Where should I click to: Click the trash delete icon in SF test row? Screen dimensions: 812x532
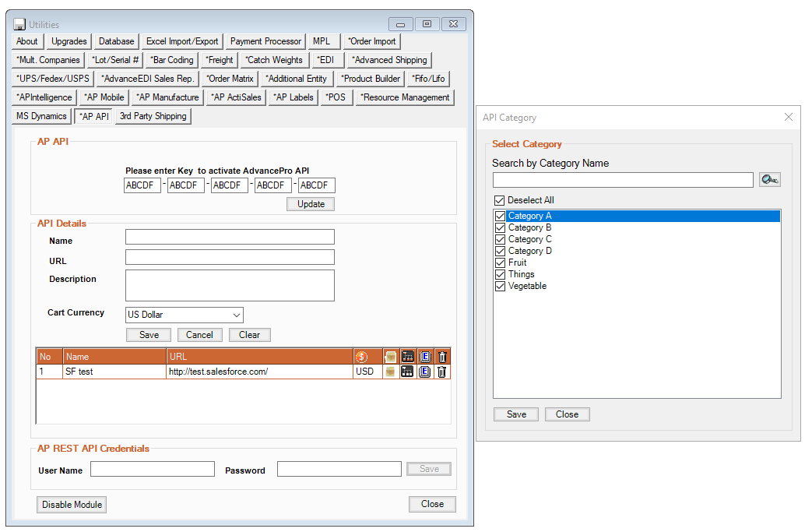pos(441,372)
